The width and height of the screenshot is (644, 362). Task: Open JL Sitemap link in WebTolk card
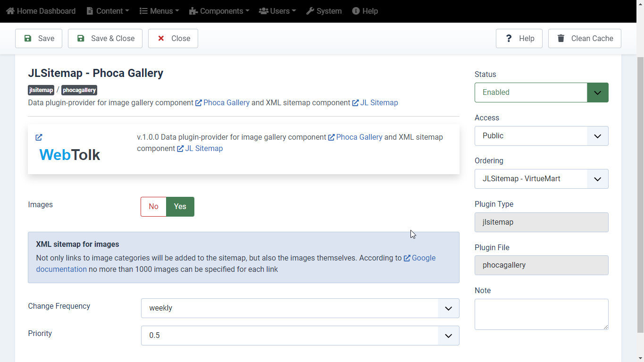click(200, 148)
